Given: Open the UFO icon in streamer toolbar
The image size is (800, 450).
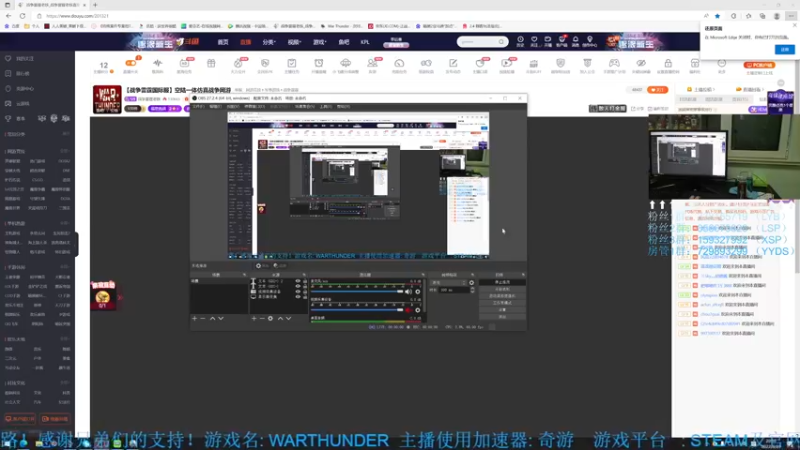Looking at the screenshot, I should click(x=345, y=63).
